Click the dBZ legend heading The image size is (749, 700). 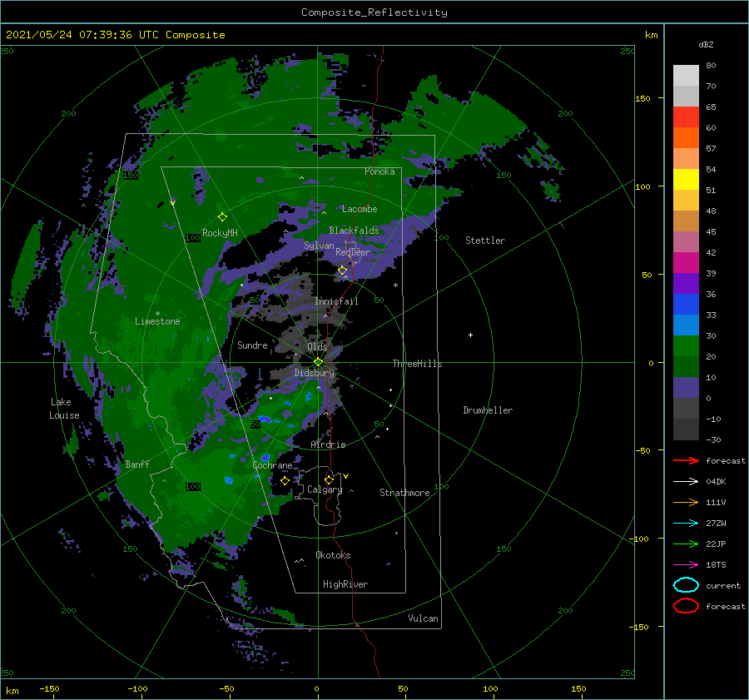point(706,45)
